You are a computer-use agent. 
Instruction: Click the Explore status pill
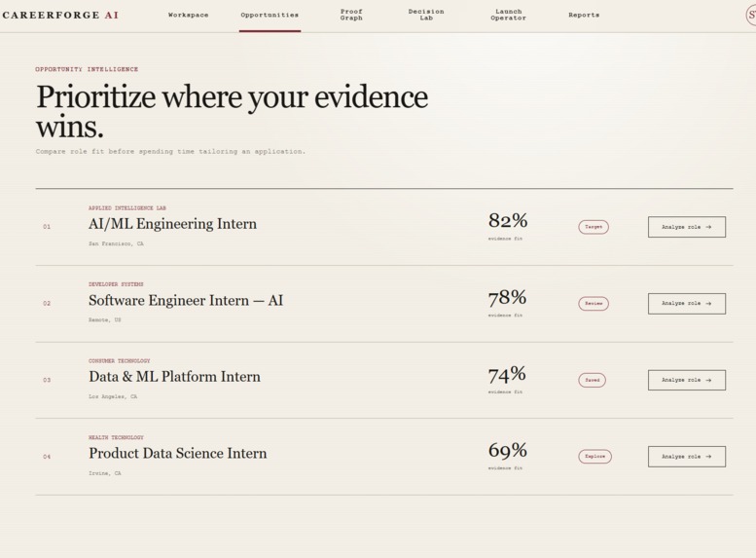coord(594,457)
